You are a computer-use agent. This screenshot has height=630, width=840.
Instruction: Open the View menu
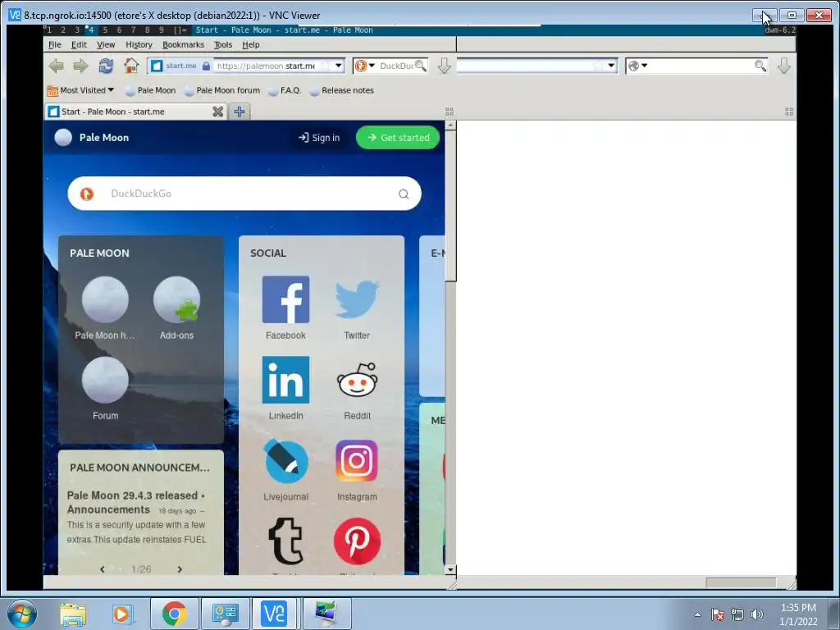(106, 44)
